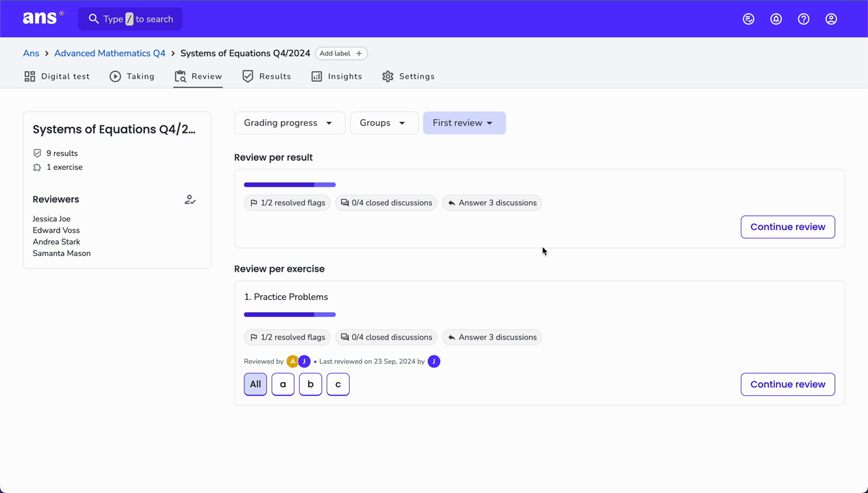Click the search magnifier icon

[94, 19]
